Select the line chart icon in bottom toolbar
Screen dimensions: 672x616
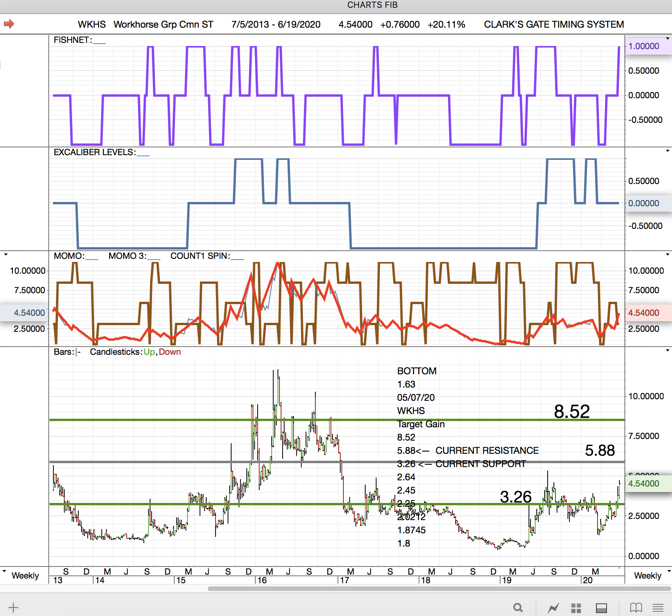coord(553,607)
